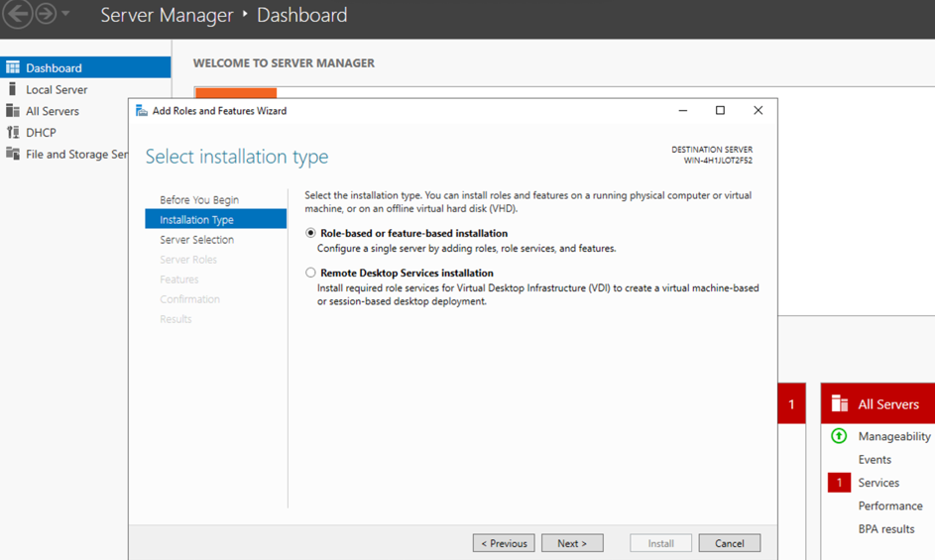Viewport: 935px width, 560px height.
Task: Click the Local Server icon in sidebar
Action: (13, 89)
